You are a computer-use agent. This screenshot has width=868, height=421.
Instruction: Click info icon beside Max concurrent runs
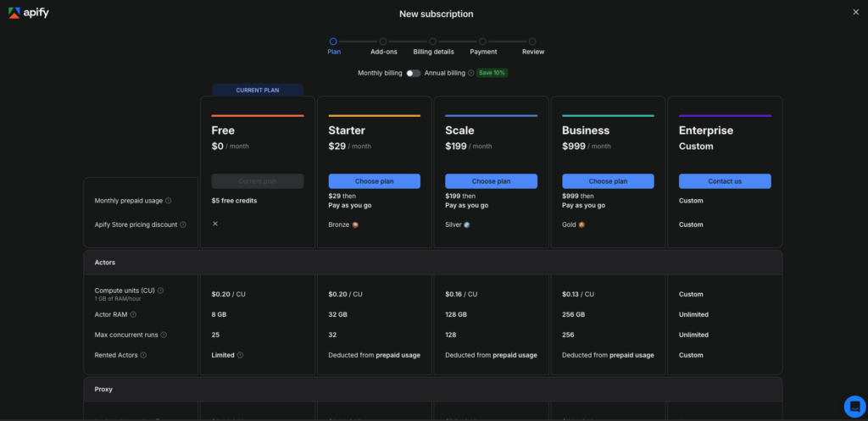164,335
